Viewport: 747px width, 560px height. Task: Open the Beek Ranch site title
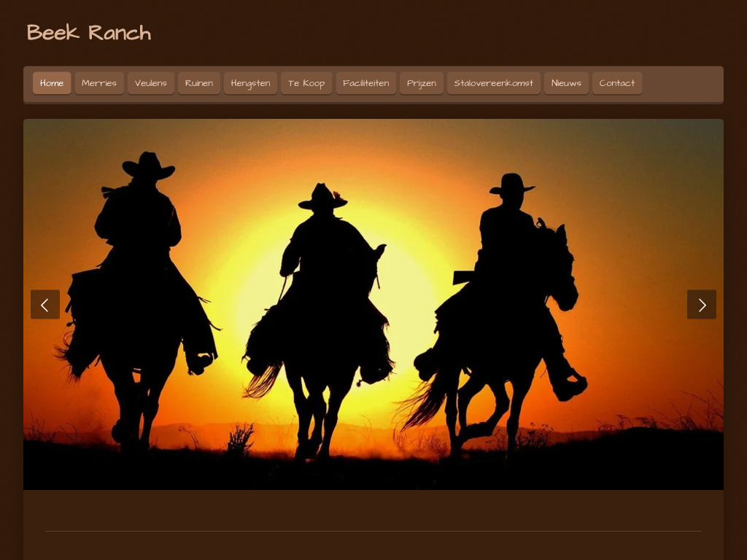point(89,33)
